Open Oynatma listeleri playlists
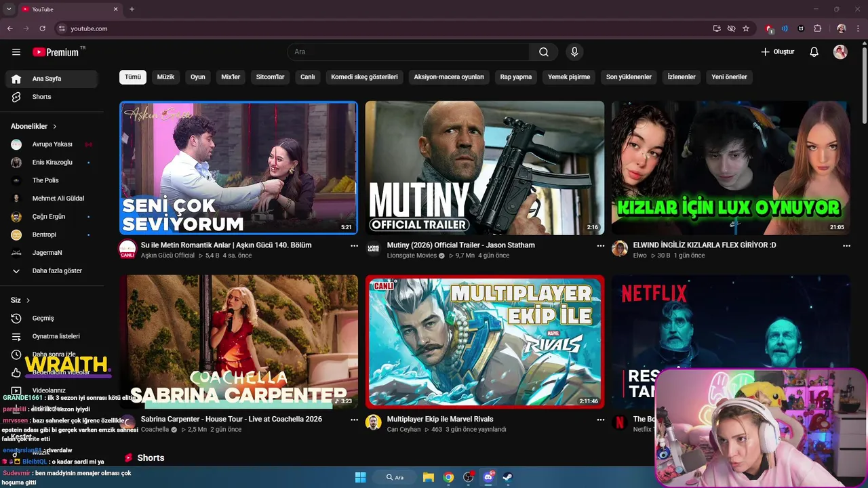This screenshot has width=868, height=488. pyautogui.click(x=52, y=336)
